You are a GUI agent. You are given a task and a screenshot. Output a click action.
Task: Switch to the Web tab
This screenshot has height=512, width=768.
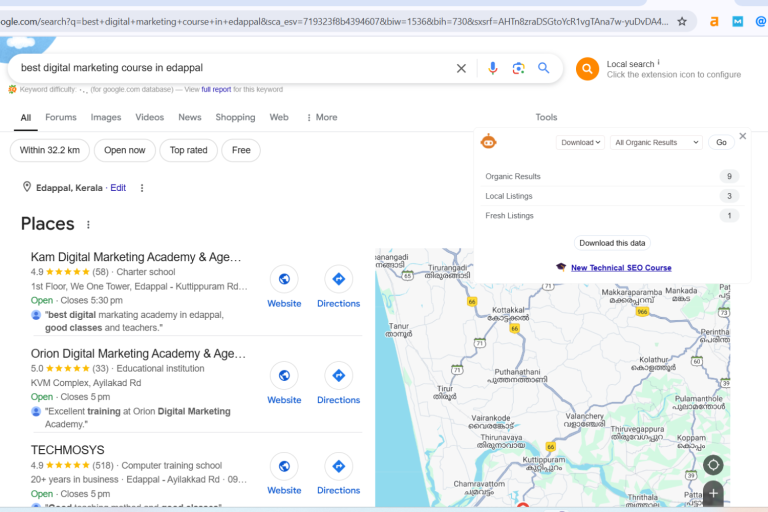point(279,118)
